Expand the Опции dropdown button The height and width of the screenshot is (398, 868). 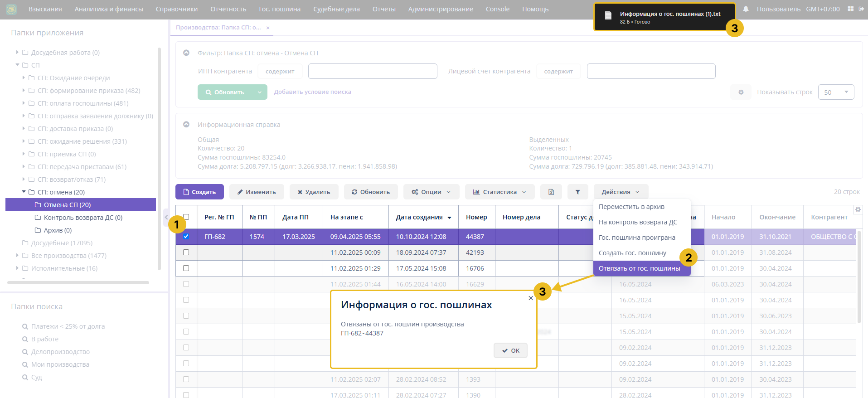click(431, 192)
